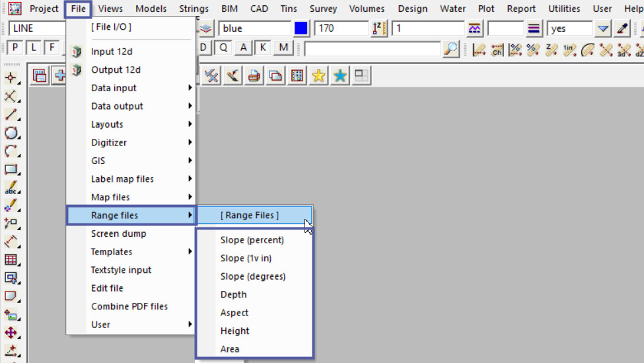The height and width of the screenshot is (363, 644).
Task: Select Screen dump option
Action: [x=119, y=233]
